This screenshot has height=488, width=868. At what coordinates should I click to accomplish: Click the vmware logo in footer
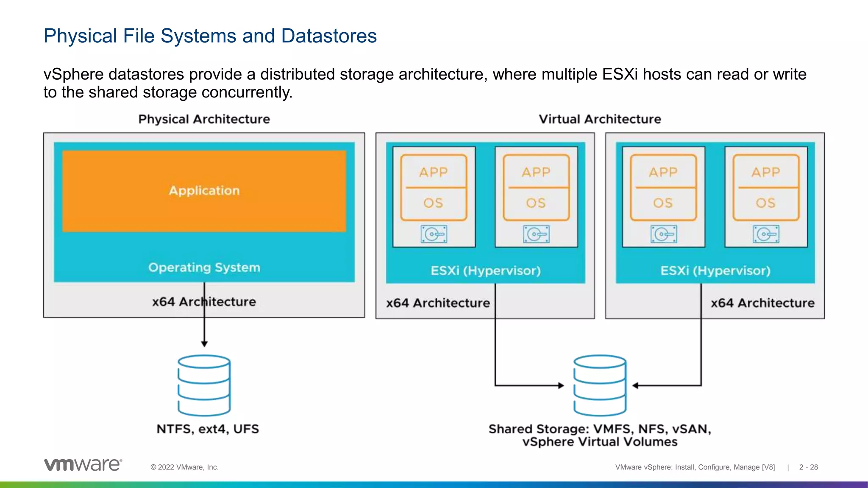(83, 465)
